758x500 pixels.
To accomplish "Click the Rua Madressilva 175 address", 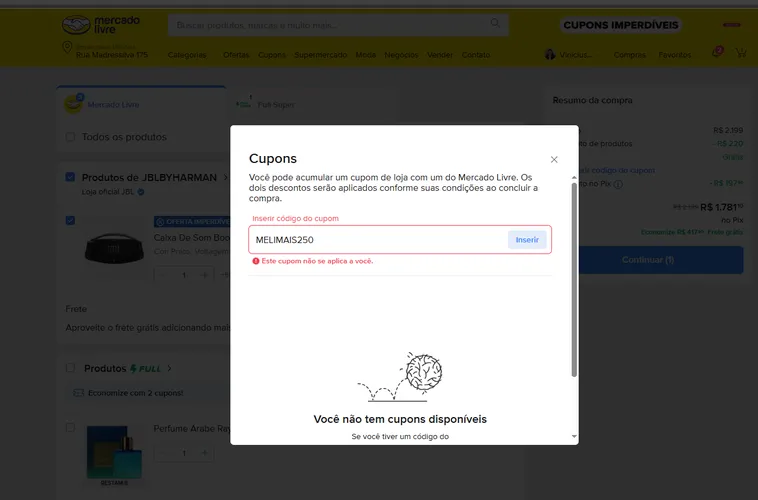I will [112, 55].
